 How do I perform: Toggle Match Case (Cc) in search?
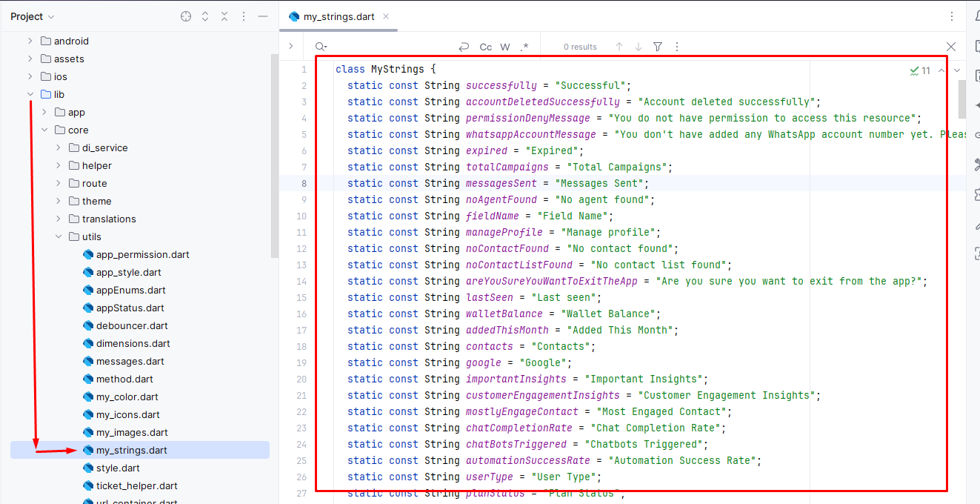486,47
